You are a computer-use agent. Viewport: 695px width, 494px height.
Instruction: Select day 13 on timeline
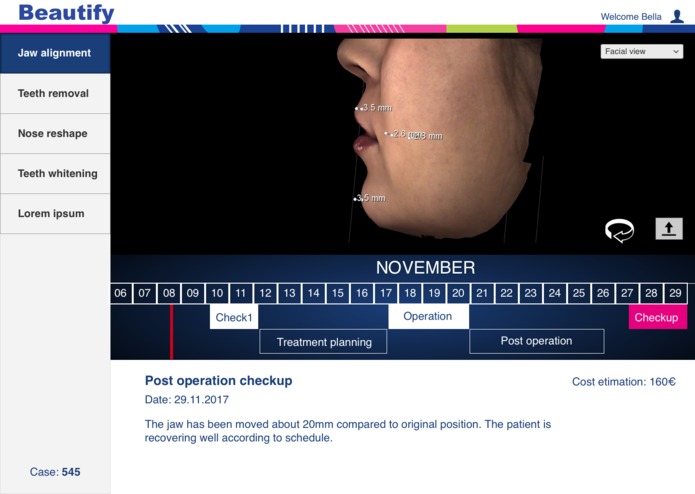(289, 293)
